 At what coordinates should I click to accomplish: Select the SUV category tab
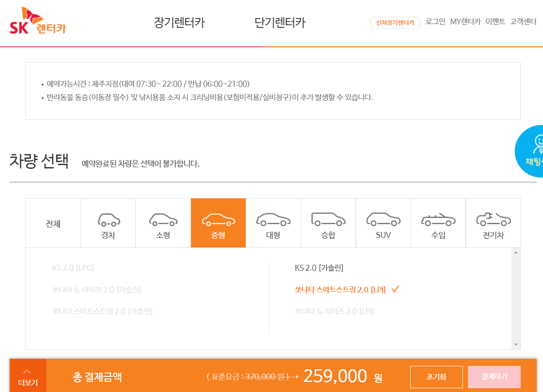pos(383,223)
